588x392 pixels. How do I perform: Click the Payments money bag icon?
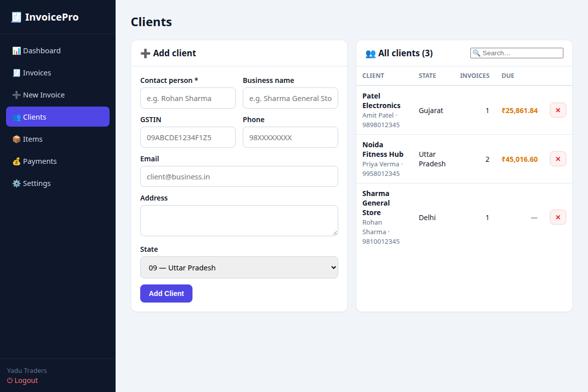17,161
